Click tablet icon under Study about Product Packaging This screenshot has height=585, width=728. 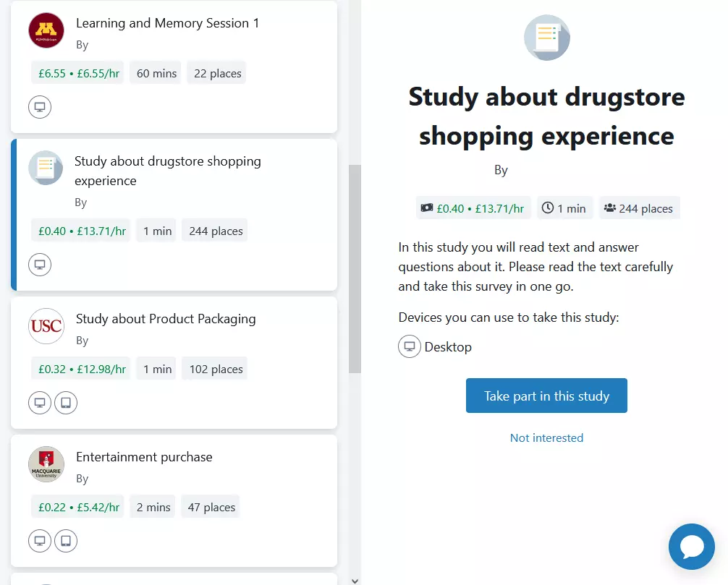click(x=66, y=403)
